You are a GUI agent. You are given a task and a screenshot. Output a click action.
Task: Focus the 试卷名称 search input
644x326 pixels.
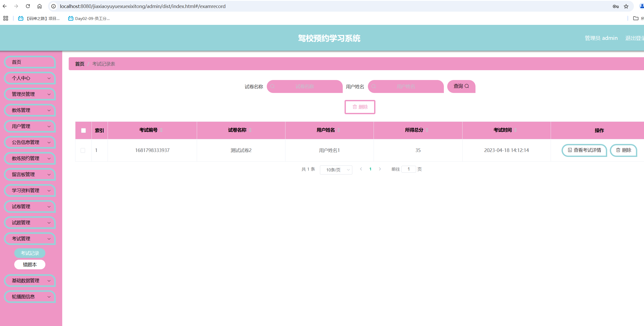click(x=305, y=86)
